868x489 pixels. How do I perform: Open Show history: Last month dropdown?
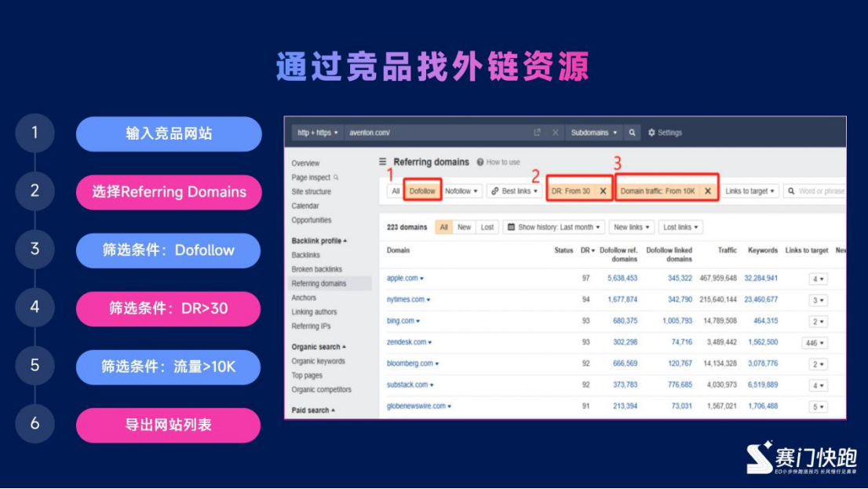point(555,227)
